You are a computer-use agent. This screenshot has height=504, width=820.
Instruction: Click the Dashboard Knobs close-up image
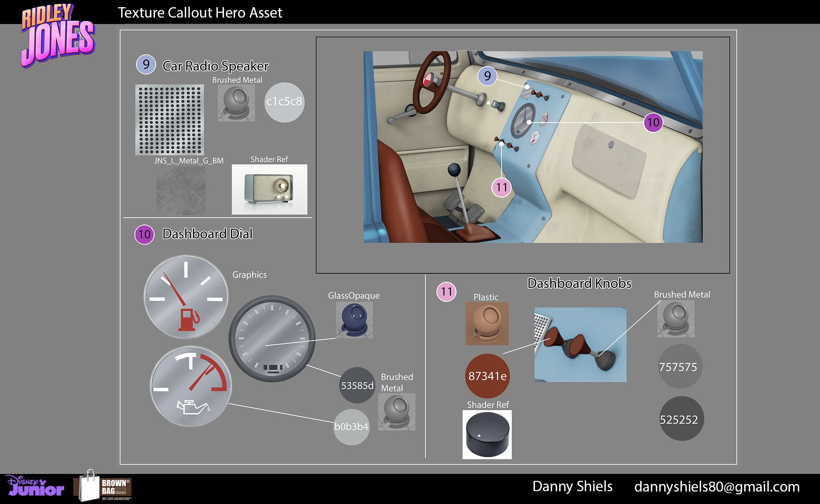pyautogui.click(x=580, y=345)
